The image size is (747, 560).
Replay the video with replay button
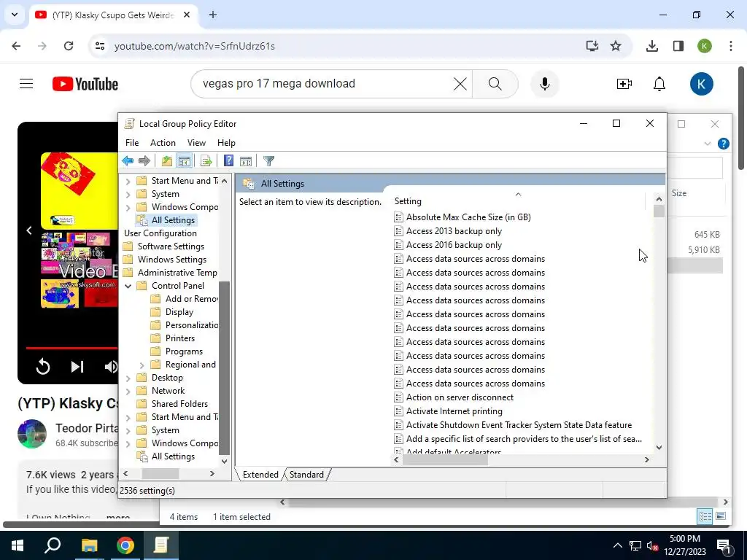pyautogui.click(x=43, y=366)
